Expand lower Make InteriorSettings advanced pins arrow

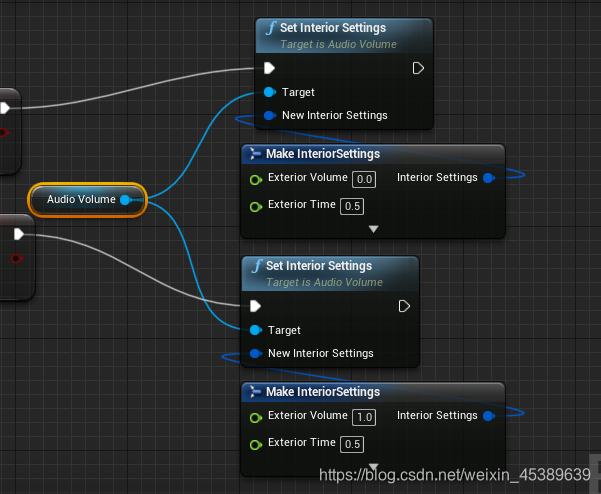click(373, 466)
